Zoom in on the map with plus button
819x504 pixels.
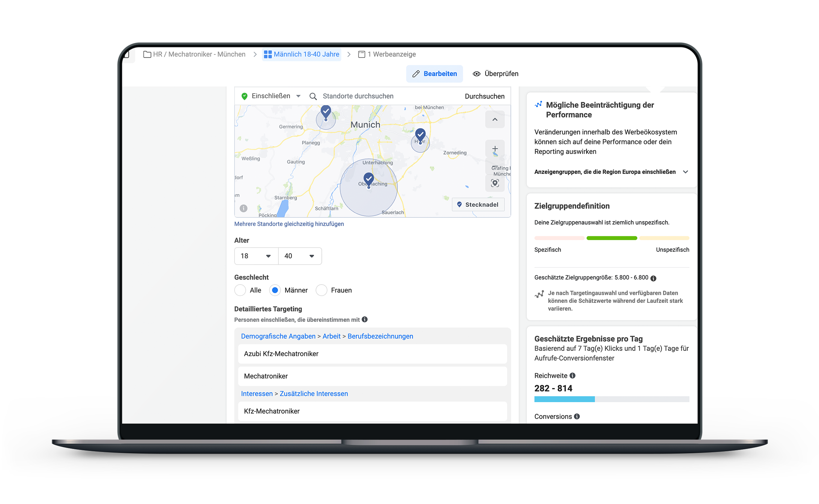point(495,149)
